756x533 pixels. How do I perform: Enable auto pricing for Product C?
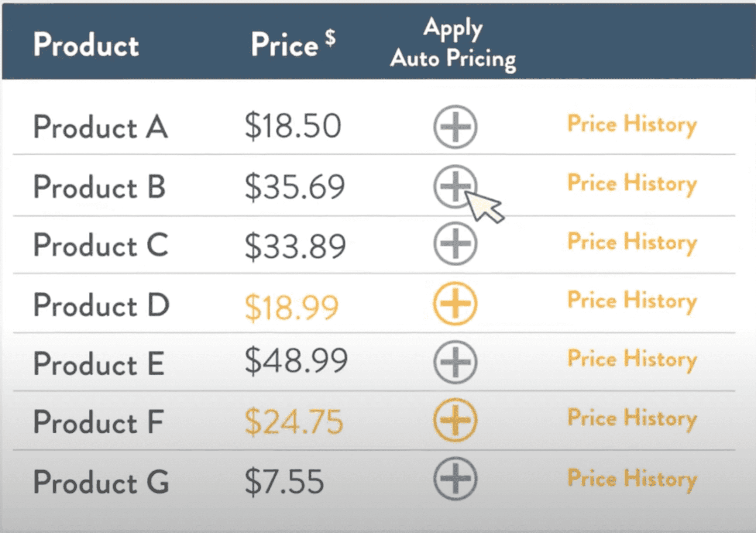[455, 244]
